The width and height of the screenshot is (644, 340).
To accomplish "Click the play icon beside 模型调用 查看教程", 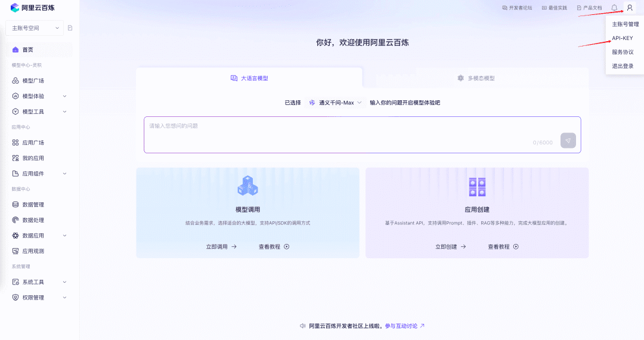I will click(x=287, y=247).
